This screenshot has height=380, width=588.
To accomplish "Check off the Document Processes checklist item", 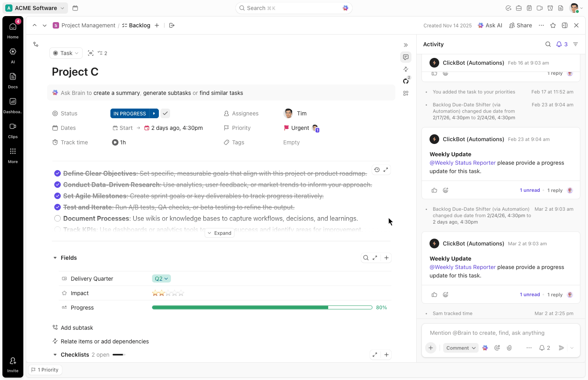I will (58, 218).
